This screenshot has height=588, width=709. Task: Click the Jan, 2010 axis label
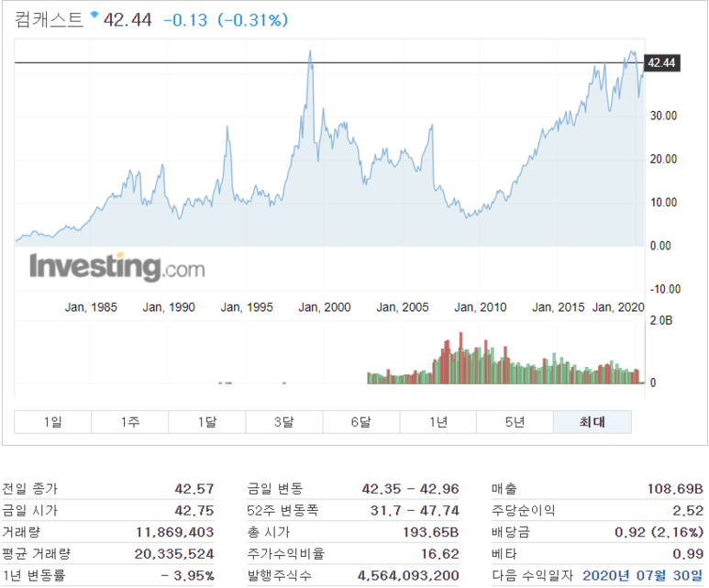481,307
